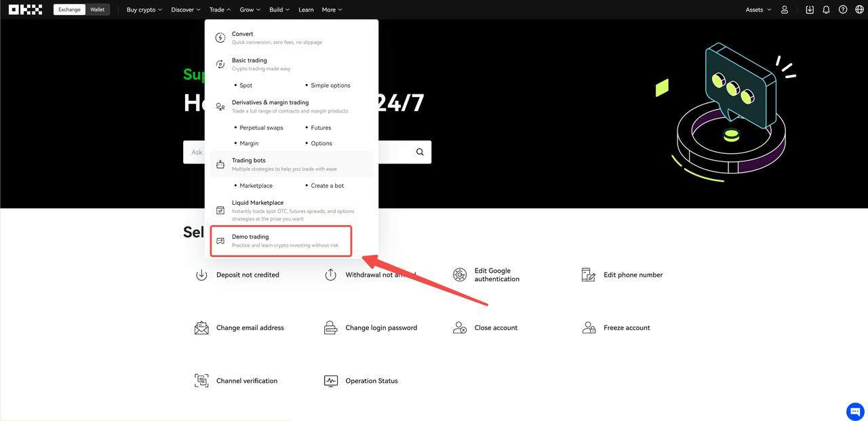Open Create a bot link
Screen dimensions: 868x421
(x=328, y=186)
